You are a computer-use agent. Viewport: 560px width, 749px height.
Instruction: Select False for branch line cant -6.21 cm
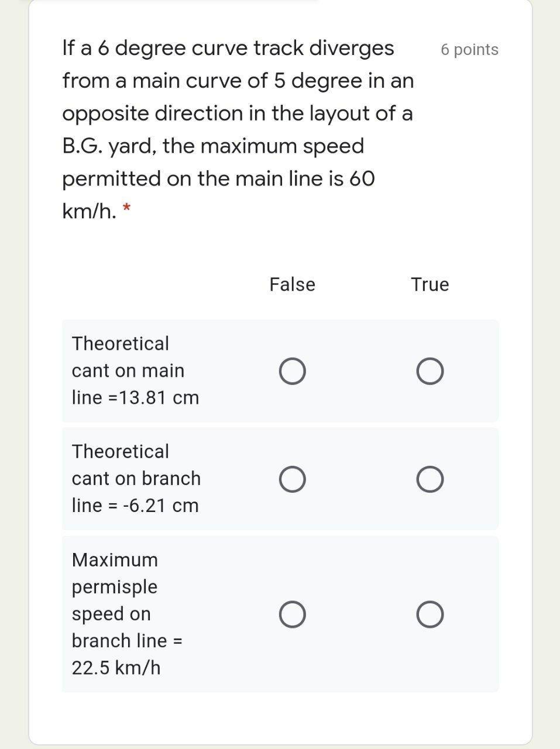[292, 479]
